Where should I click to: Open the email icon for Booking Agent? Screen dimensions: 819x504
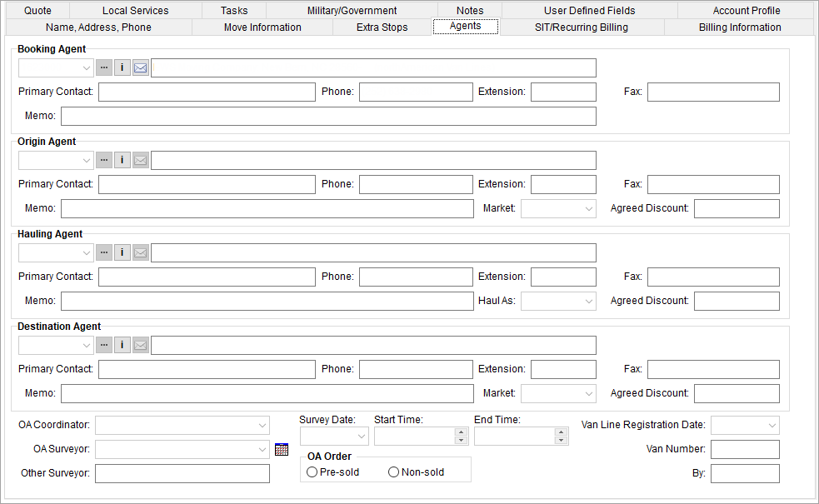[x=140, y=67]
